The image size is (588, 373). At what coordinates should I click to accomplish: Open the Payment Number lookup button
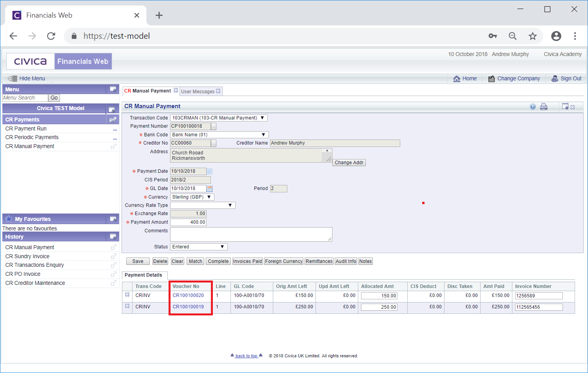[x=214, y=126]
